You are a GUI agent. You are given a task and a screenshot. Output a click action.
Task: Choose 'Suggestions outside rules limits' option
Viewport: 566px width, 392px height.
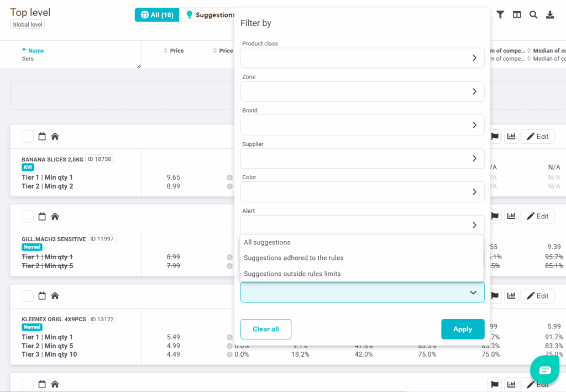click(x=292, y=274)
